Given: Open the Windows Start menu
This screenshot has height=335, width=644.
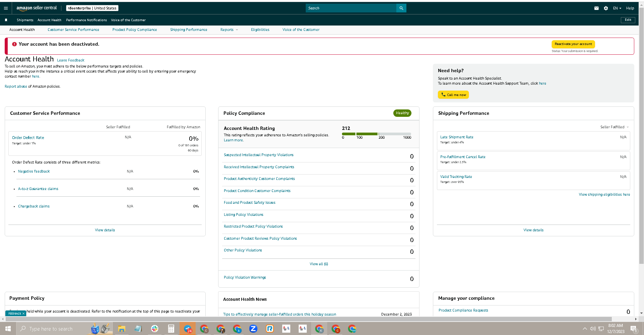Looking at the screenshot, I should pos(8,329).
